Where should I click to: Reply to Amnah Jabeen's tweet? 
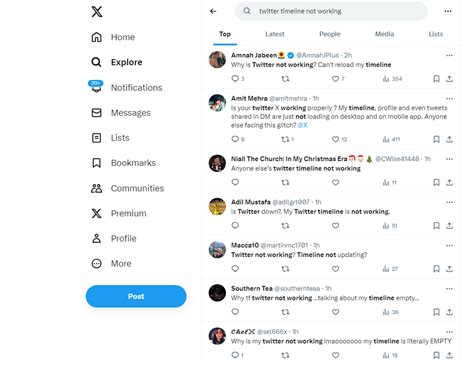click(235, 79)
